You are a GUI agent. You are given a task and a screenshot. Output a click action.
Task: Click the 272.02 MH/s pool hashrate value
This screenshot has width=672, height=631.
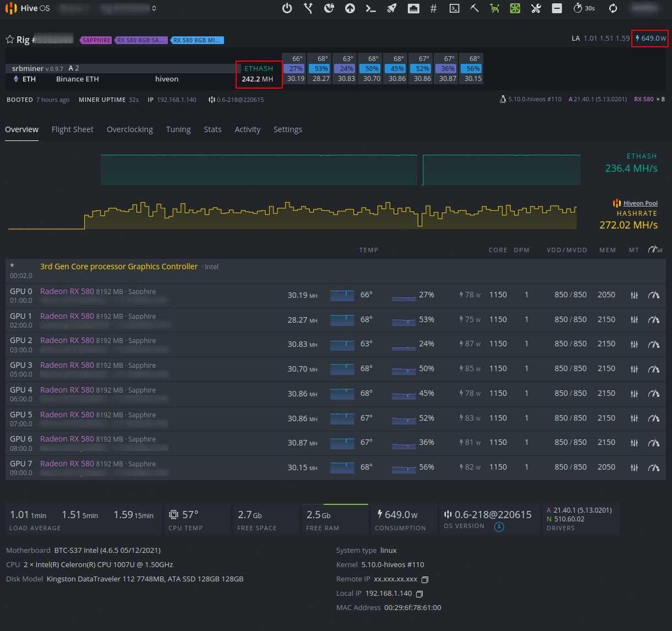click(629, 225)
